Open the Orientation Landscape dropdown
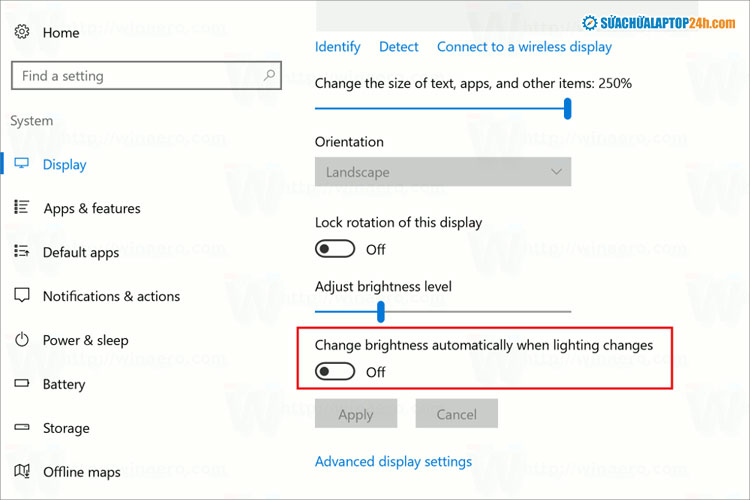Screen dimensions: 750x500 (x=443, y=172)
